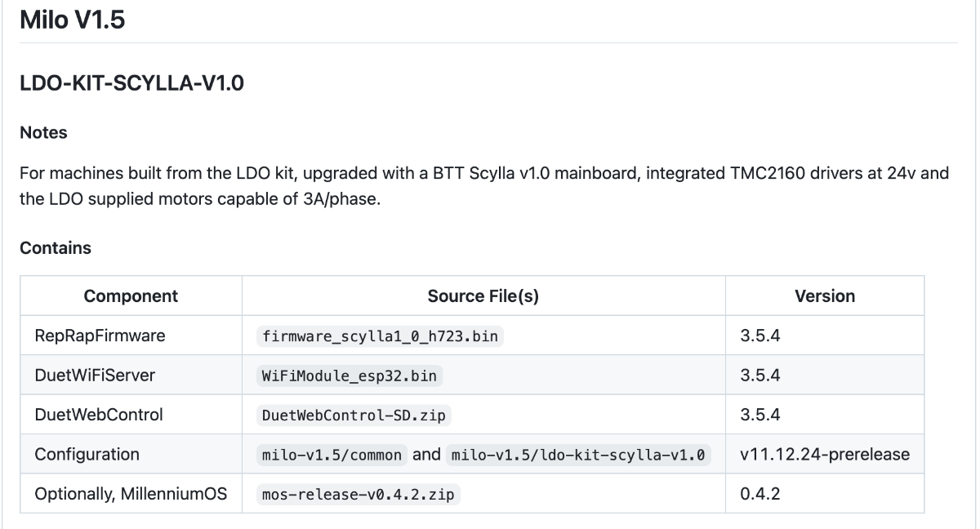Select the WiFiModule_esp32.bin filename
This screenshot has height=529, width=980.
point(350,376)
